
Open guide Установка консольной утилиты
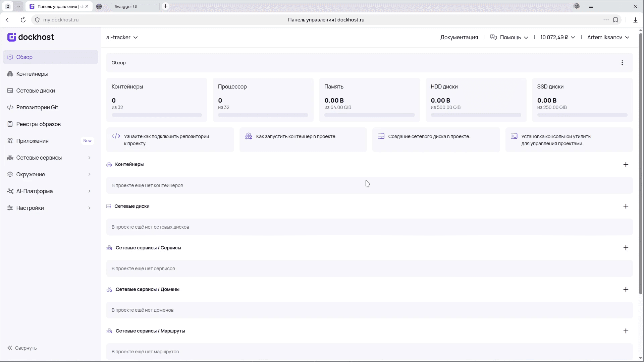click(569, 140)
